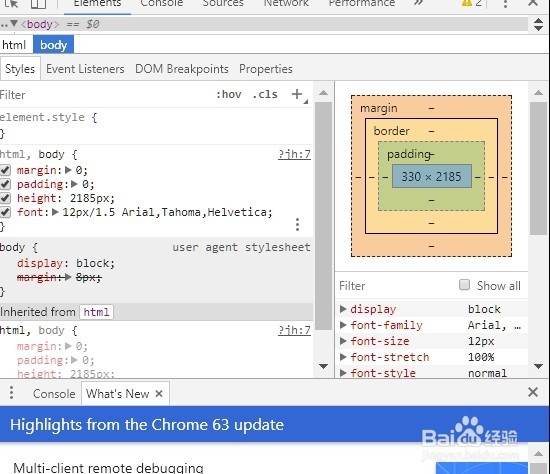Click the Computed pane scrollbar thumb
Image resolution: width=550 pixels, height=474 pixels.
pos(538,168)
